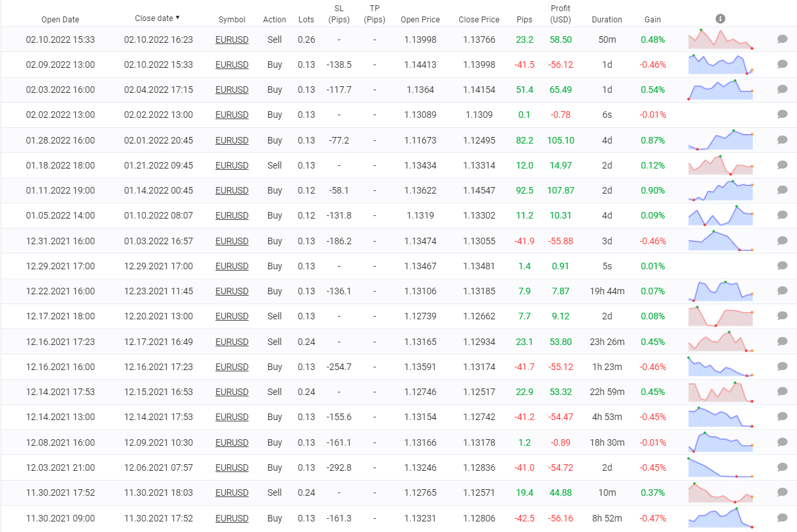Click the comment bubble for the 12.03.2021 trade
Viewport: 797px width, 532px height.
(x=782, y=467)
